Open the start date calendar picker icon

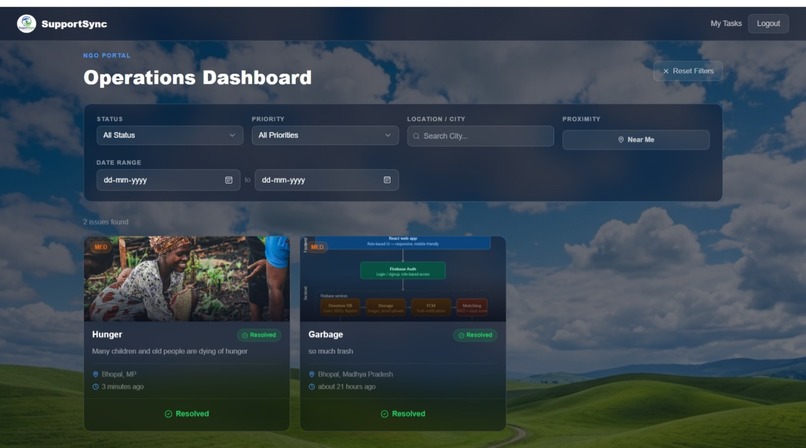click(229, 180)
